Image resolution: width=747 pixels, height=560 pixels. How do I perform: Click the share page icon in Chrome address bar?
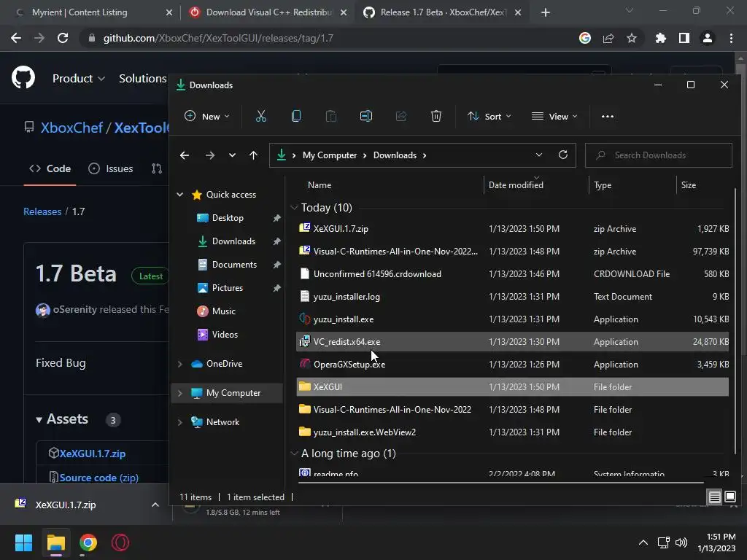pyautogui.click(x=608, y=38)
